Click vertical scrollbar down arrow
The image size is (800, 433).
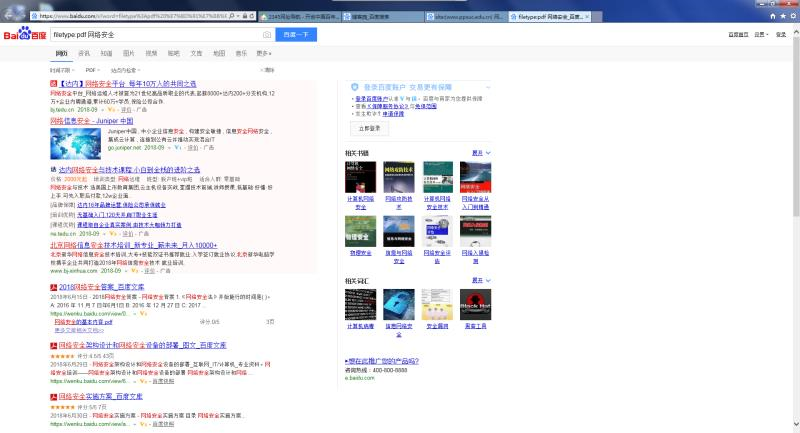[x=796, y=424]
